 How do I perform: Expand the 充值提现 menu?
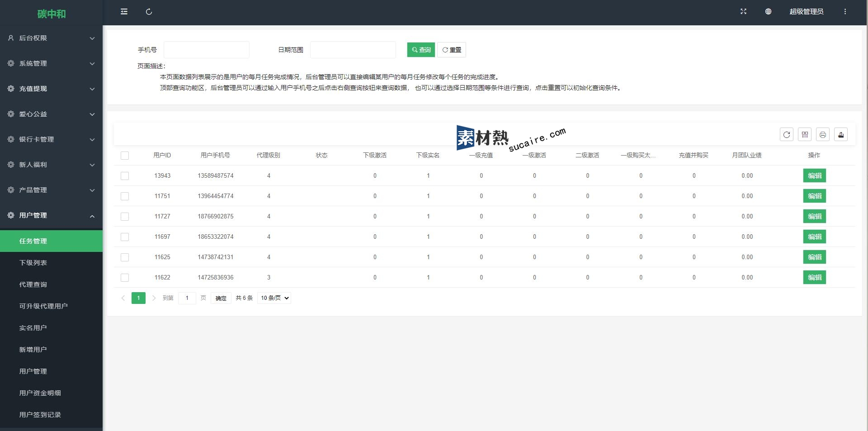tap(51, 89)
